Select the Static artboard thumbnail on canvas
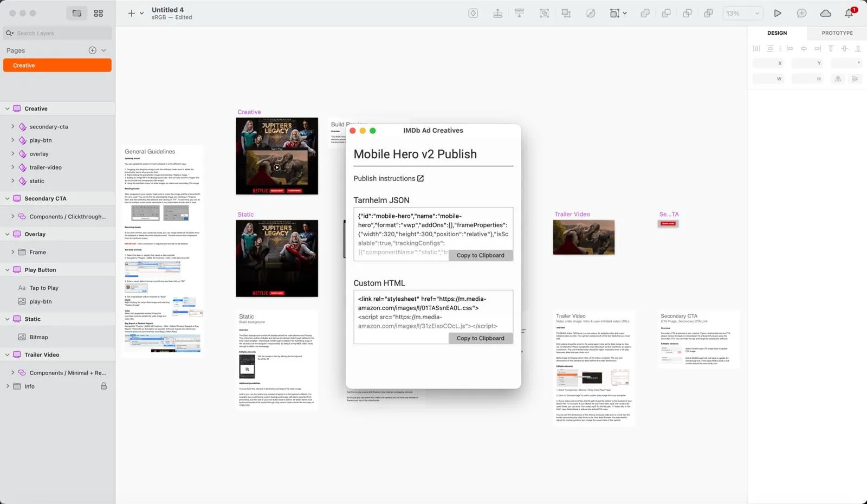 click(277, 258)
